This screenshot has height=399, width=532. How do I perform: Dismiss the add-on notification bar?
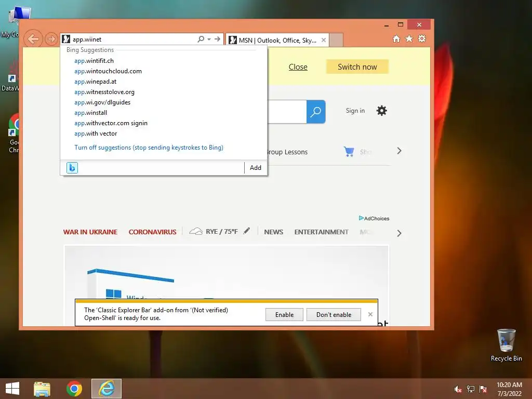(x=370, y=314)
